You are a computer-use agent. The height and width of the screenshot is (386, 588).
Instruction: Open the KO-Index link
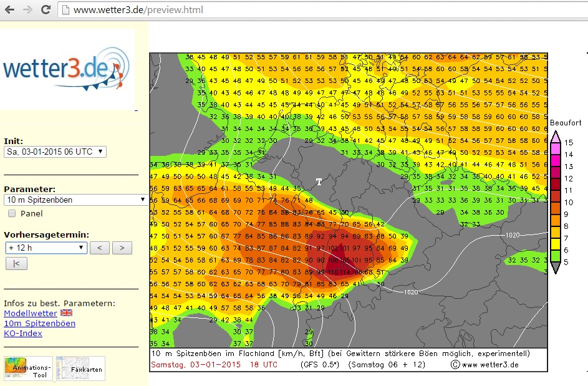[x=22, y=333]
